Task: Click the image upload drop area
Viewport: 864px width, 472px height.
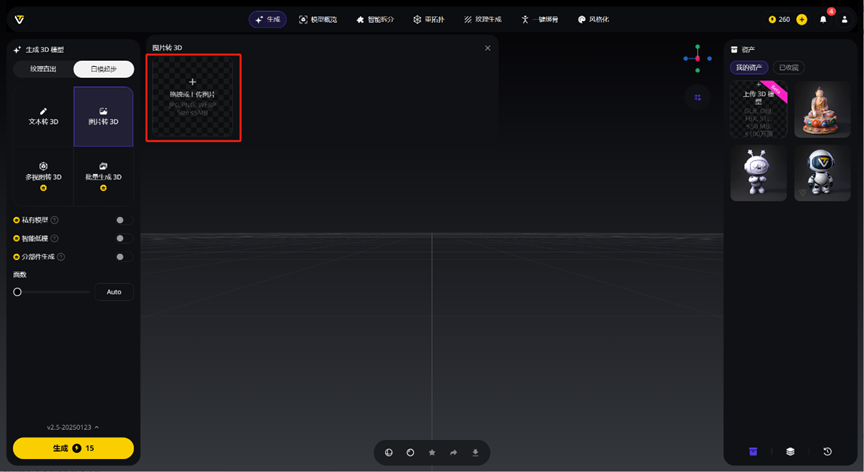Action: (192, 97)
